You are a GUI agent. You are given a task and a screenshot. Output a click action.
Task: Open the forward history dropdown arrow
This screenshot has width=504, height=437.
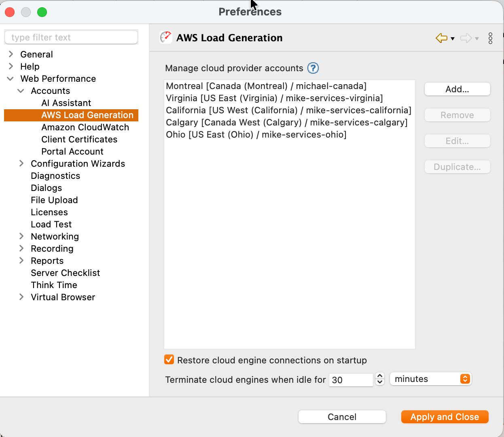(477, 38)
